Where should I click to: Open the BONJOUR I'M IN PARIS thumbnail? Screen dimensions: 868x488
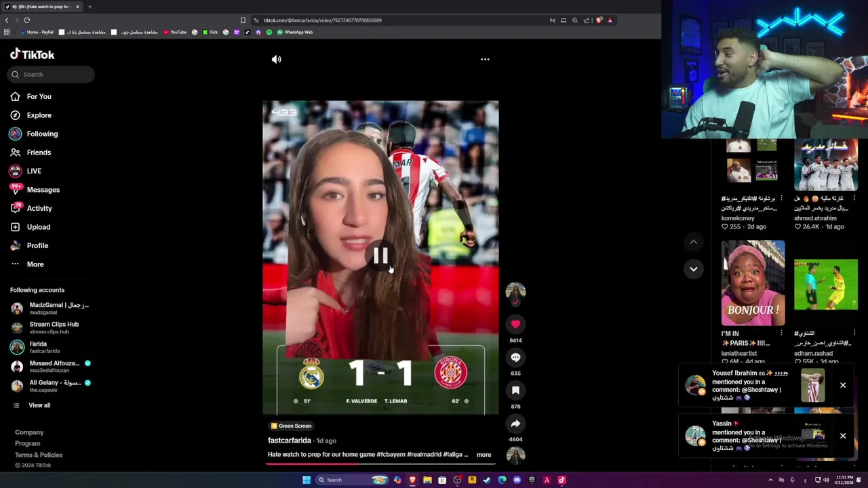coord(753,283)
